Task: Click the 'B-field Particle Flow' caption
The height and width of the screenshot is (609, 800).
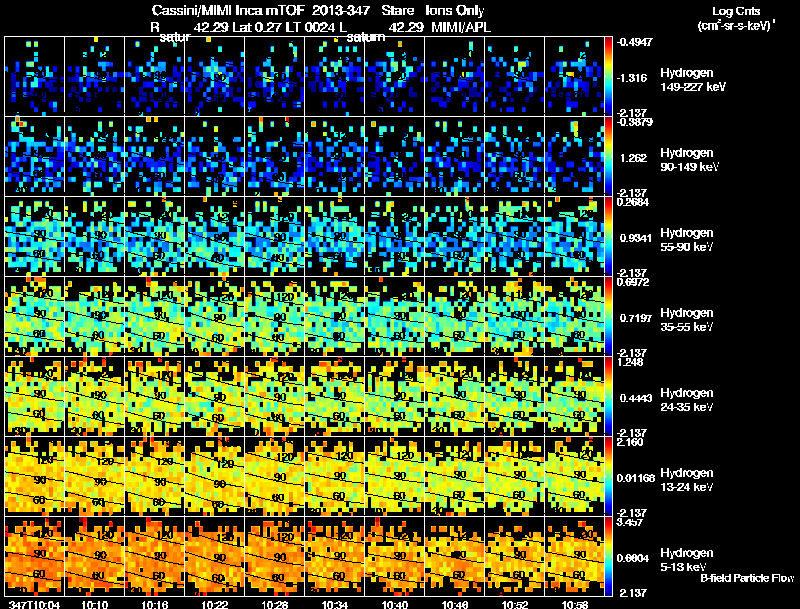Action: point(747,578)
